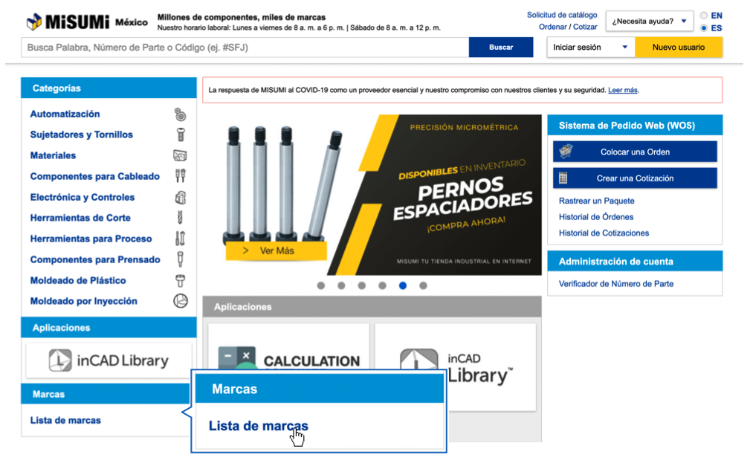The image size is (750, 472).
Task: Click the Sujetadores y Tornillos screw icon
Action: [180, 135]
